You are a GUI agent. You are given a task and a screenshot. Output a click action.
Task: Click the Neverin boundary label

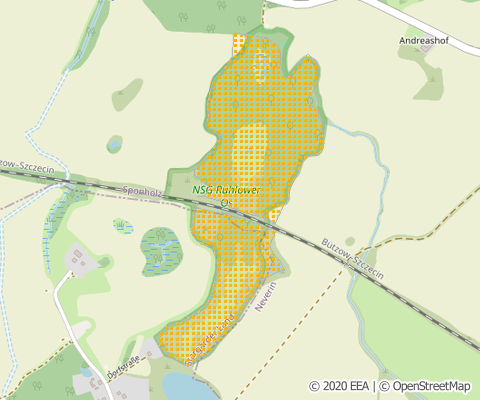pyautogui.click(x=266, y=296)
